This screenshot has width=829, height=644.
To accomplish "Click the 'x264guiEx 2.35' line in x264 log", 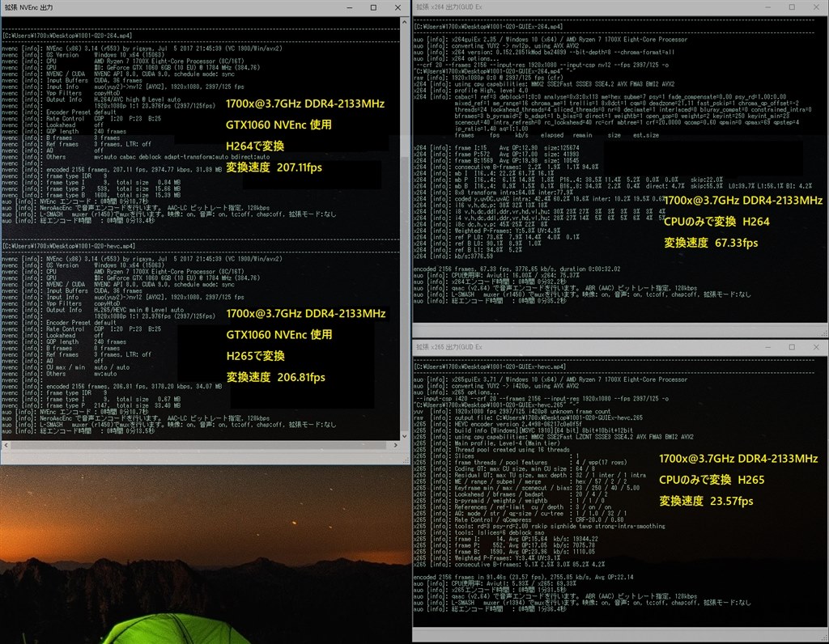I will 551,40.
